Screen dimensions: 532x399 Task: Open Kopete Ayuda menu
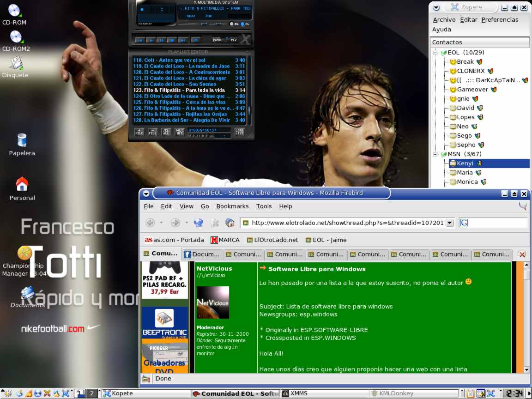(x=441, y=30)
